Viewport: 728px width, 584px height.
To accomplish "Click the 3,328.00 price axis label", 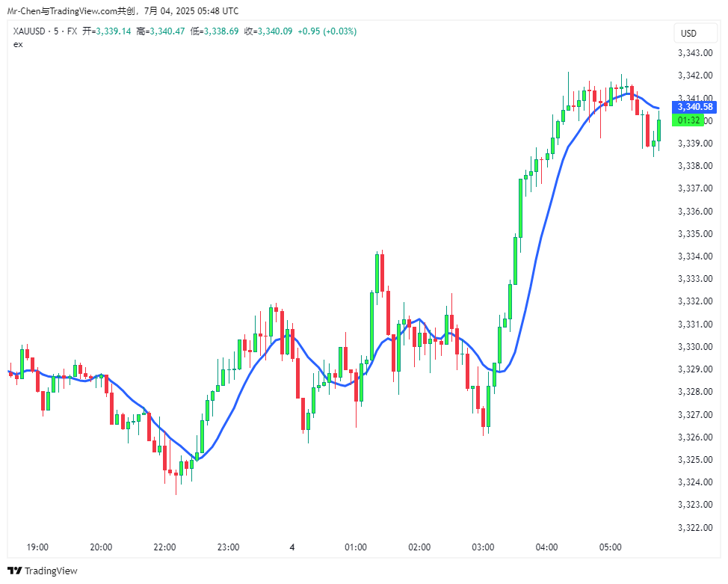I will pyautogui.click(x=695, y=392).
